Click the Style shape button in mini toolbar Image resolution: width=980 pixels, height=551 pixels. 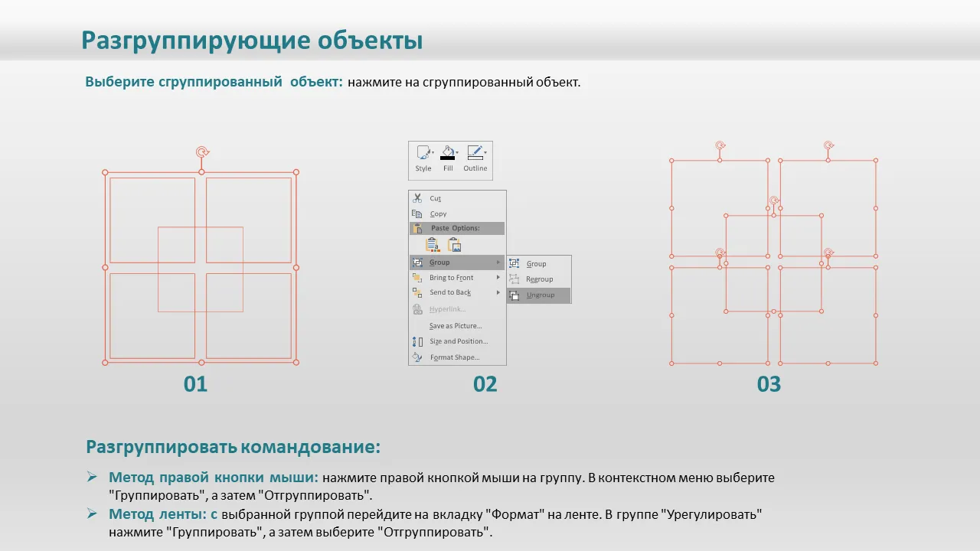pyautogui.click(x=422, y=153)
